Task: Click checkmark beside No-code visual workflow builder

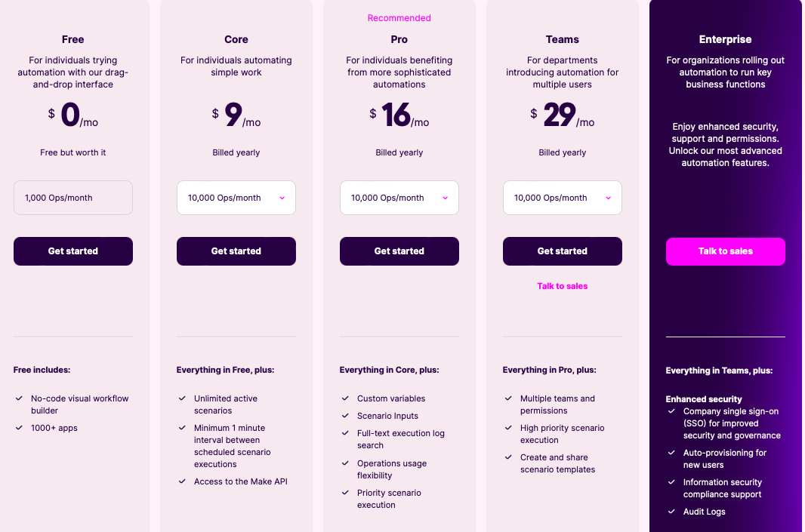Action: (19, 398)
